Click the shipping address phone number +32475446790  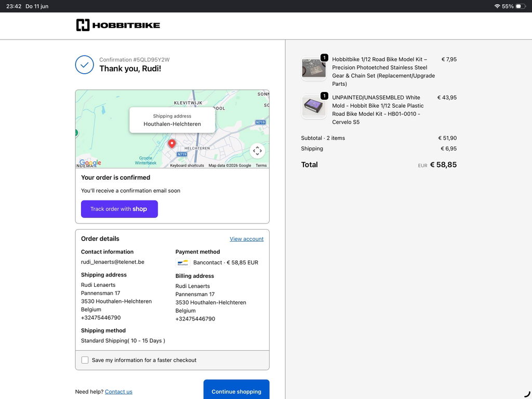(x=101, y=317)
